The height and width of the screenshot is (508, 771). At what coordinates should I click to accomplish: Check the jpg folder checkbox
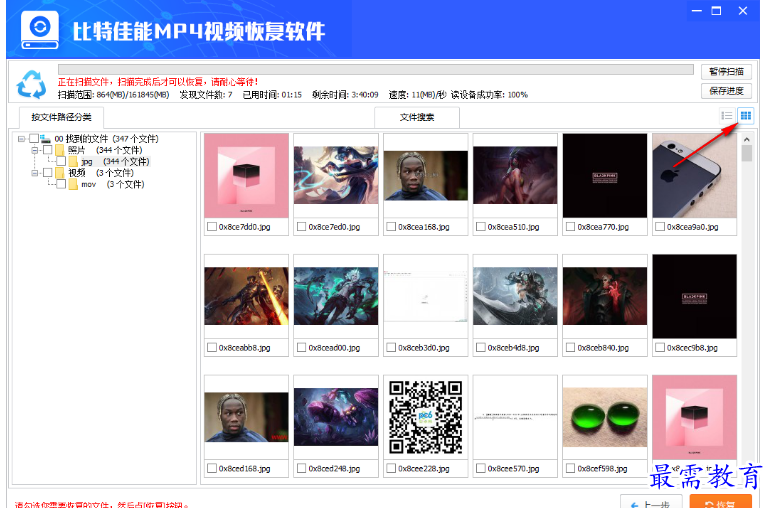click(61, 161)
